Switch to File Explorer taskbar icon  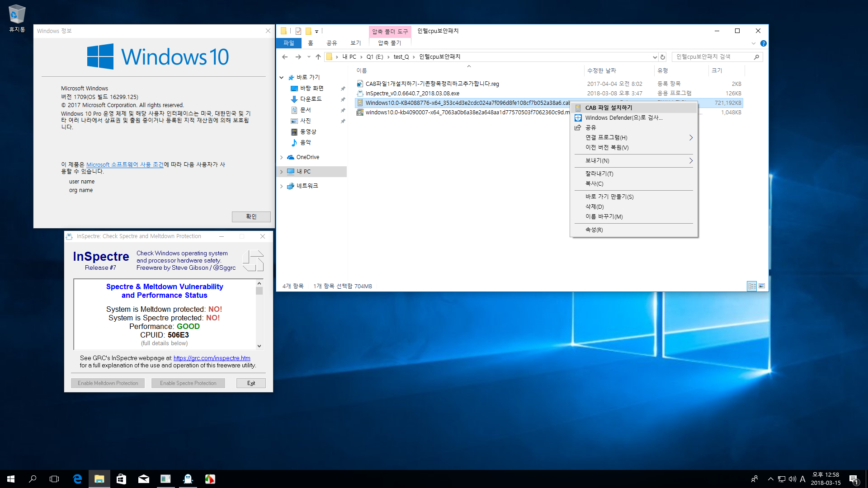pyautogui.click(x=99, y=479)
